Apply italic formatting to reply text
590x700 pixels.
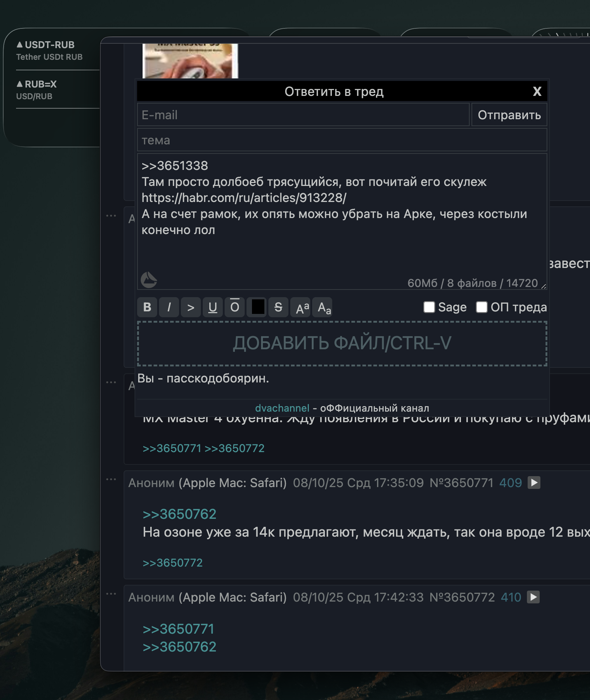[x=169, y=307]
